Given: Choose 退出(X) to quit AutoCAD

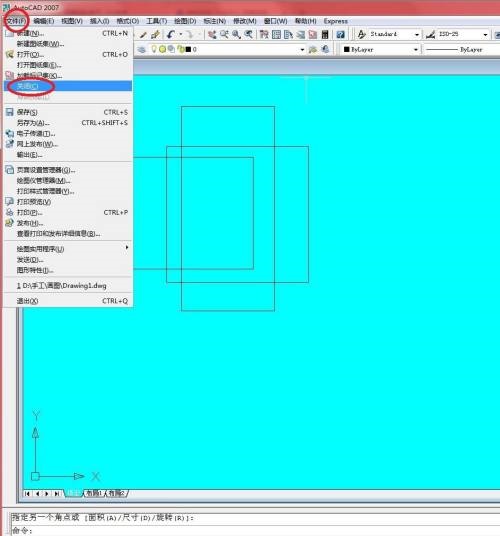Looking at the screenshot, I should [68, 301].
